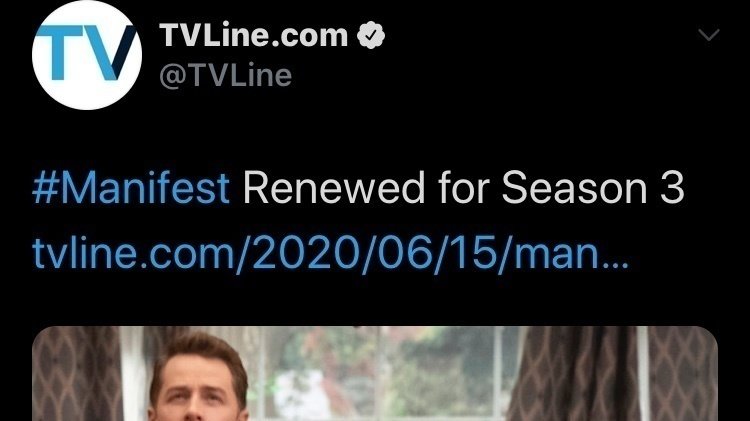Visit the shortened tvline.com article URL
Viewport: 750px width, 421px height.
click(330, 254)
